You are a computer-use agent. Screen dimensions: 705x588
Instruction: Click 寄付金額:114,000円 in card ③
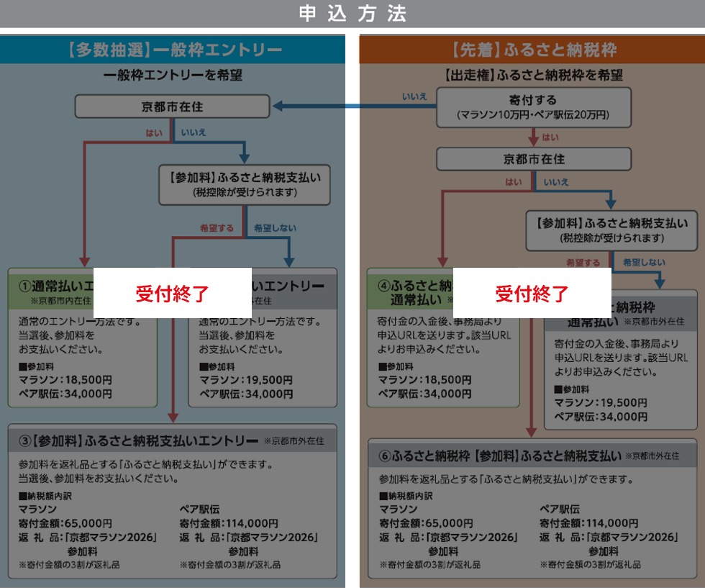click(229, 523)
